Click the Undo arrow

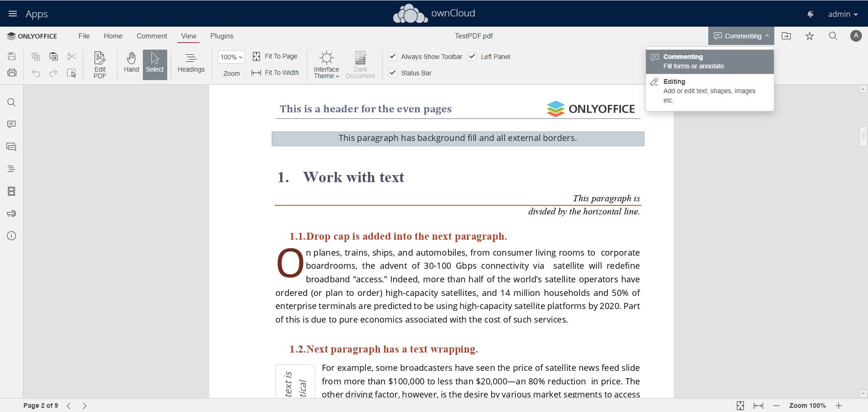pyautogui.click(x=36, y=73)
